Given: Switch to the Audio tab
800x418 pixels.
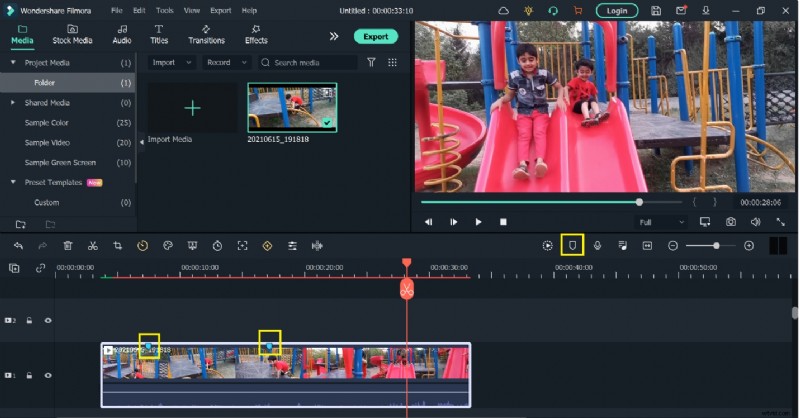Looking at the screenshot, I should tap(122, 35).
